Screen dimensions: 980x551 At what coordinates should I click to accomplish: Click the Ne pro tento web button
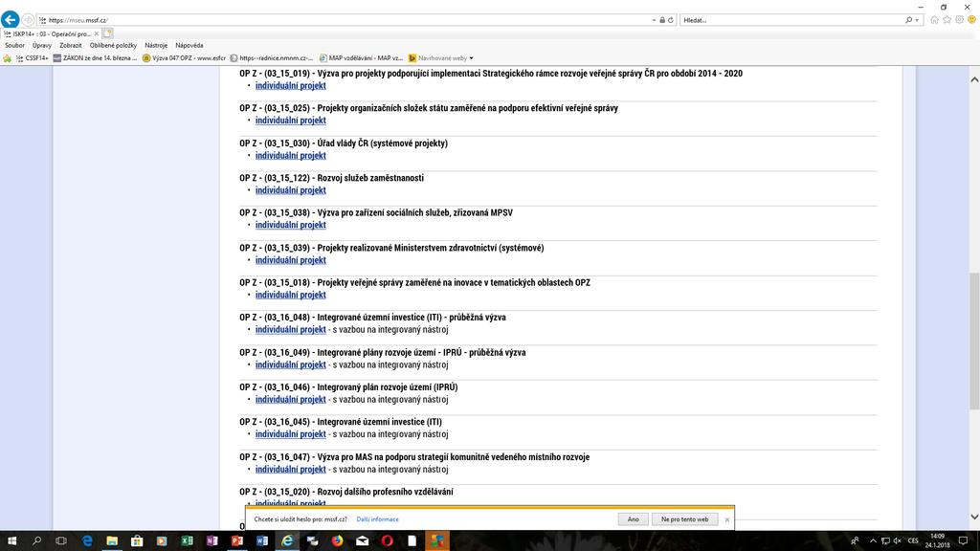(x=684, y=519)
